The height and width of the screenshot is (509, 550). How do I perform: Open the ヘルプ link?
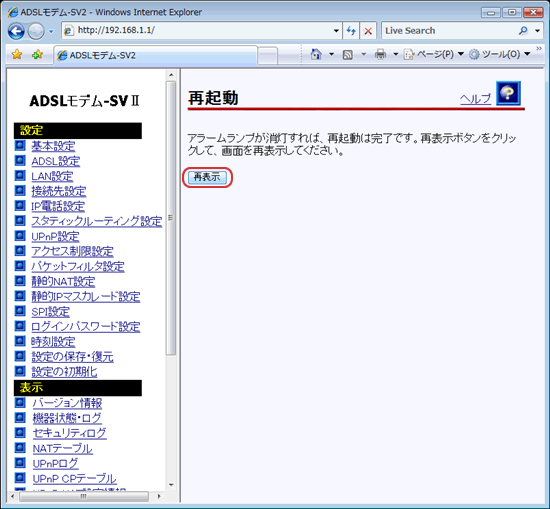point(475,99)
